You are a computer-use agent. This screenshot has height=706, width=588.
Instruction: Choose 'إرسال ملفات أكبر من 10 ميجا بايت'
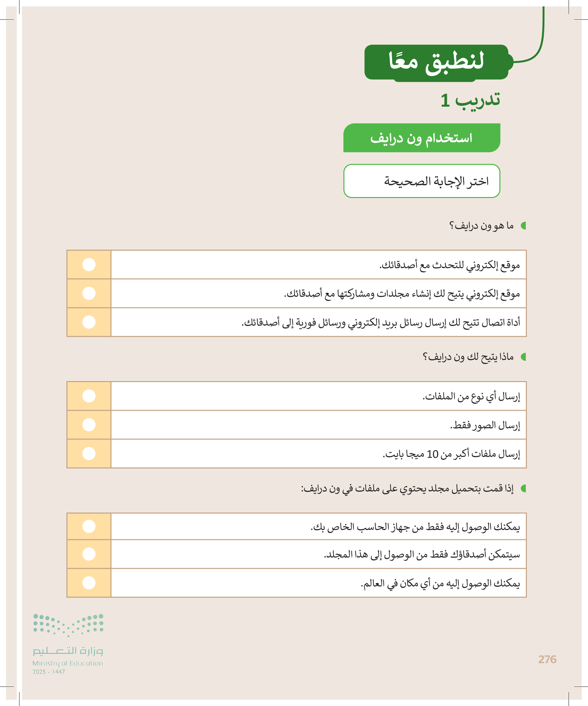click(x=89, y=454)
